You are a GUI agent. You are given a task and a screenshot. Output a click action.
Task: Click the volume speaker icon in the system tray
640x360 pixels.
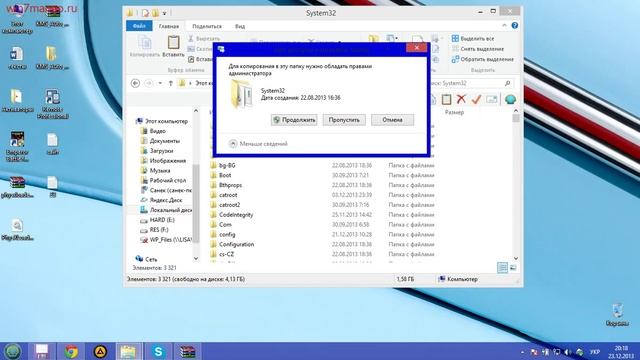coord(568,352)
